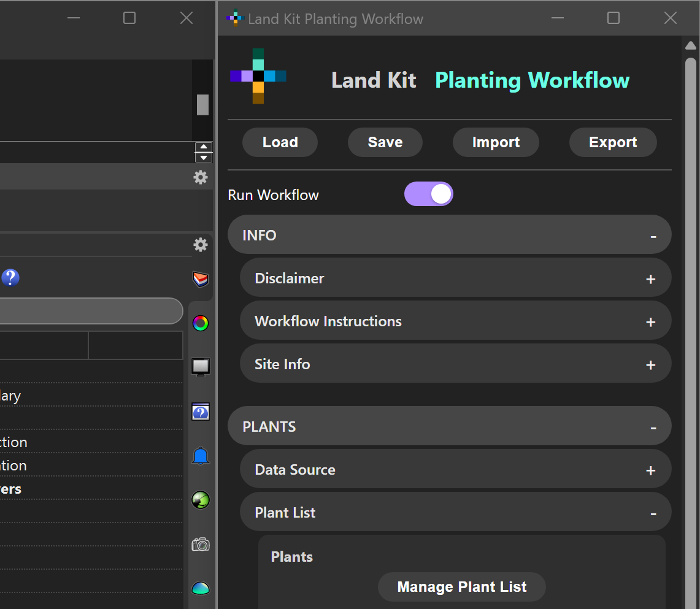The image size is (700, 609).
Task: Expand the Disclaimer section
Action: click(456, 277)
